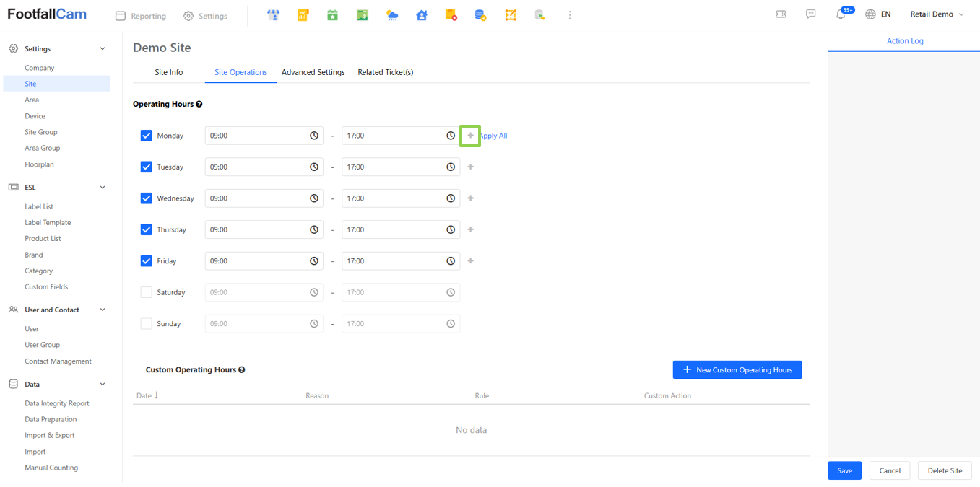Screen dimensions: 980x487
Task: Uncheck the Monday checkbox
Action: pyautogui.click(x=147, y=136)
